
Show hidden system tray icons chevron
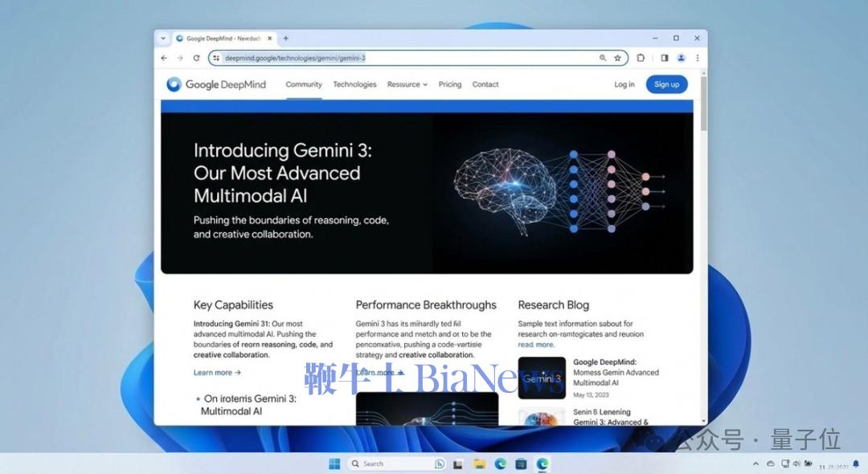[755, 464]
